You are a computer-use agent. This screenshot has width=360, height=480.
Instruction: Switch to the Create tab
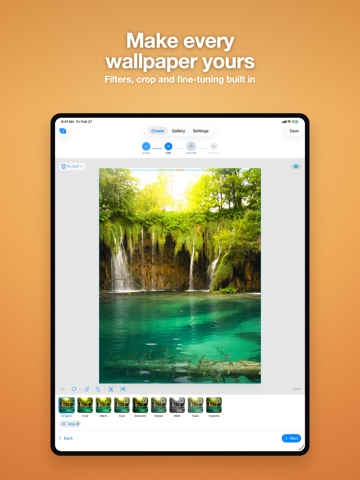(157, 131)
